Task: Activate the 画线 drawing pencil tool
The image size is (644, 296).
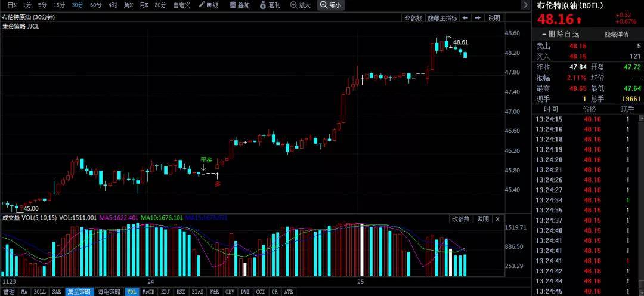Action: (209, 5)
